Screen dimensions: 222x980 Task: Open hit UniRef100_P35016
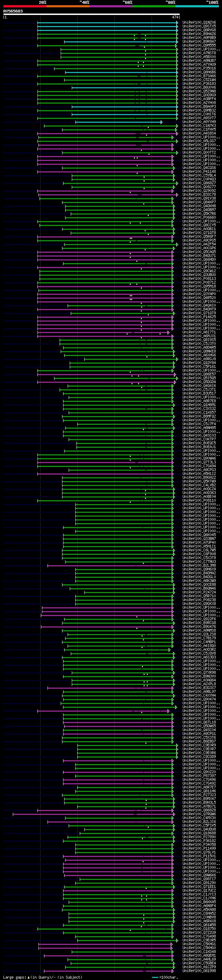point(199,68)
